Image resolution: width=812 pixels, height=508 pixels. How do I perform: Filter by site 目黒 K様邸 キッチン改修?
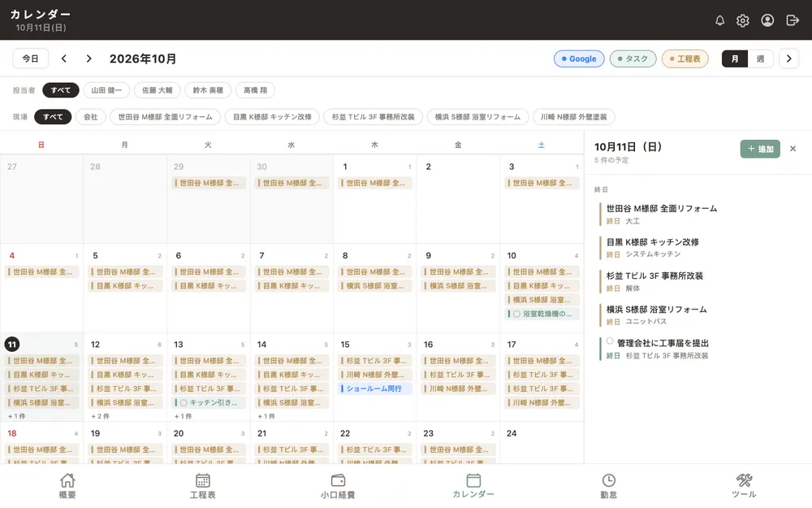pos(272,116)
